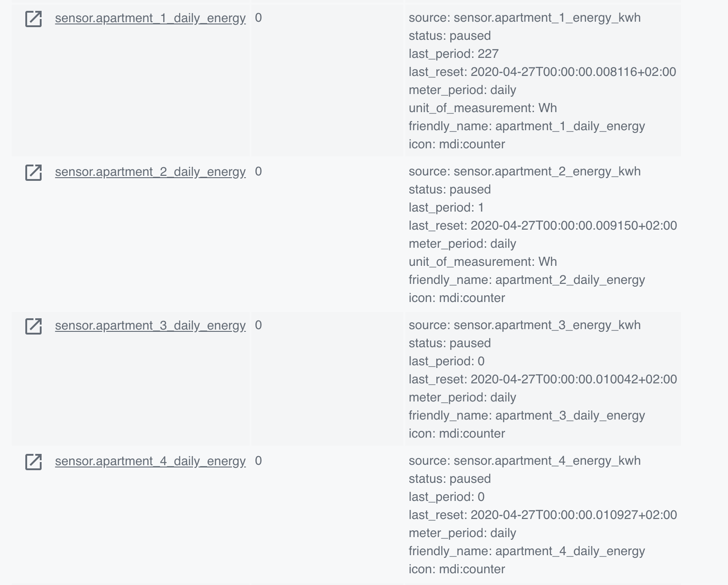This screenshot has width=728, height=585.
Task: Choose the sensor.apartment_4_daily_energy link
Action: coord(150,461)
